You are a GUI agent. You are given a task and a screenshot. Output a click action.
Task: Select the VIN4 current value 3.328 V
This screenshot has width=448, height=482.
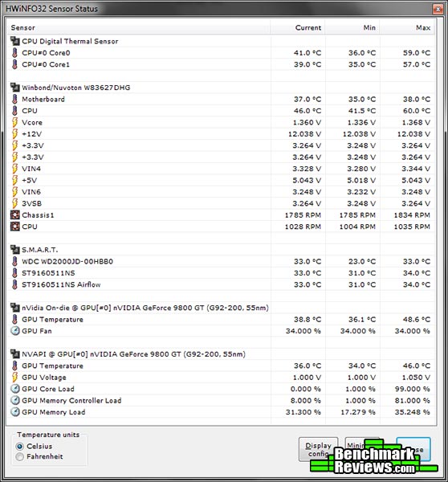tap(307, 169)
